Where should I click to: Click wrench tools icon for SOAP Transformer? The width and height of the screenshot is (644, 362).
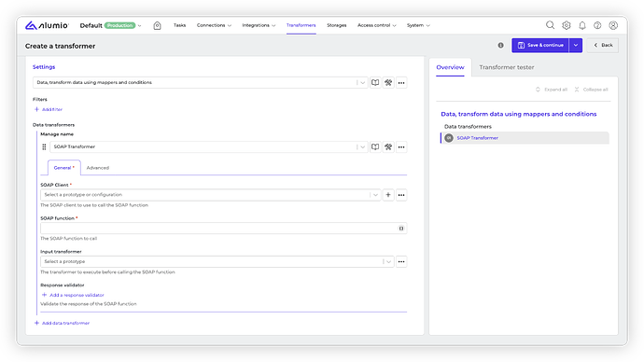tap(388, 146)
